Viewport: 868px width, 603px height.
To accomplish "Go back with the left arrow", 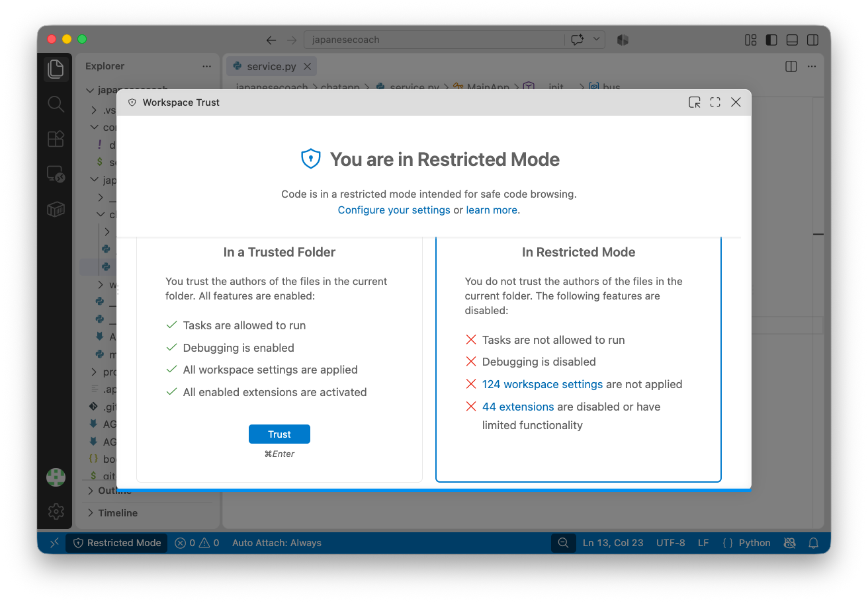I will [271, 40].
